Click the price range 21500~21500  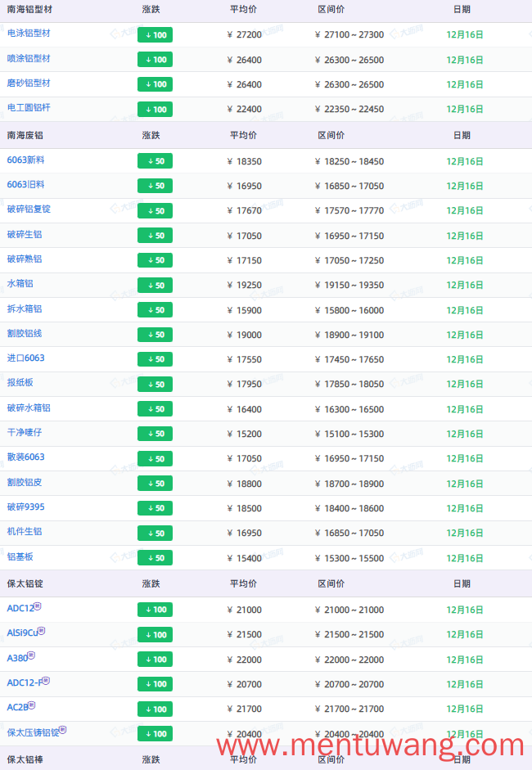pyautogui.click(x=349, y=634)
